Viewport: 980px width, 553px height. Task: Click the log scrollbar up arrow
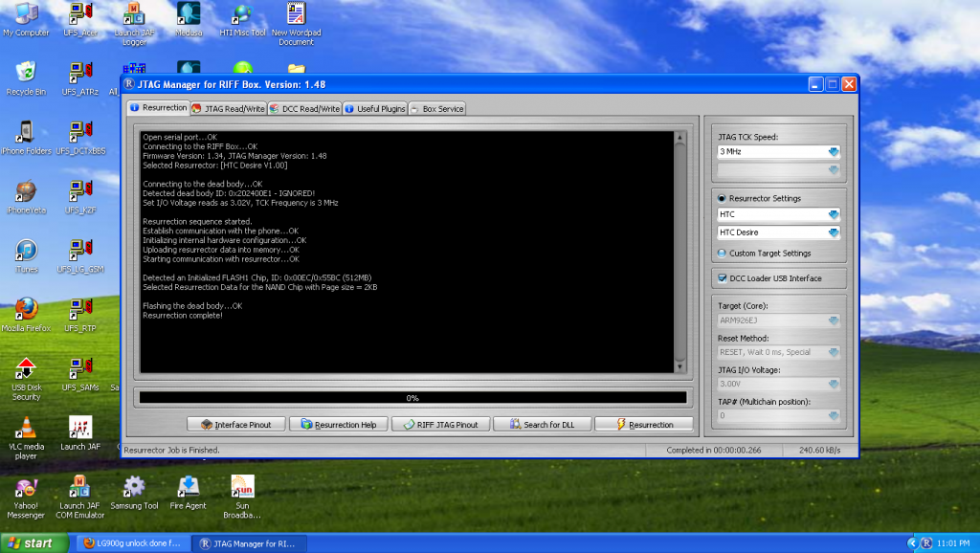680,138
